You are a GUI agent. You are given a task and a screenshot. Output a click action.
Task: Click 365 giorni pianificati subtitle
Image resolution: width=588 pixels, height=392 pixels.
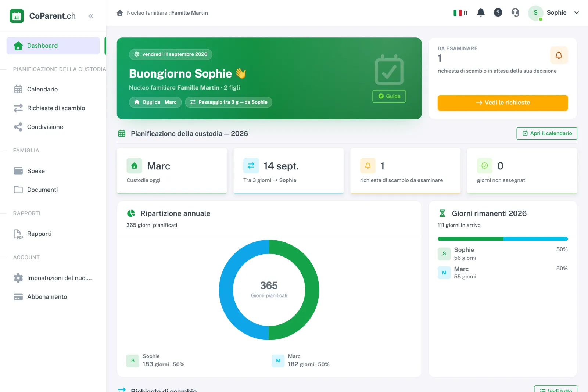click(x=152, y=225)
